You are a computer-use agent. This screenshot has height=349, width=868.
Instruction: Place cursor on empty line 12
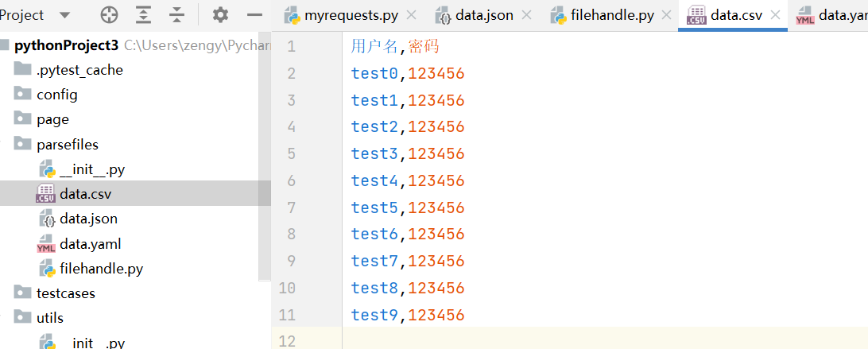[605, 339]
